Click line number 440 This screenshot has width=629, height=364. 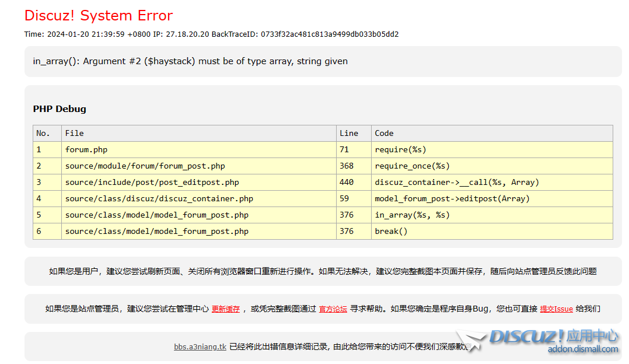[354, 182]
